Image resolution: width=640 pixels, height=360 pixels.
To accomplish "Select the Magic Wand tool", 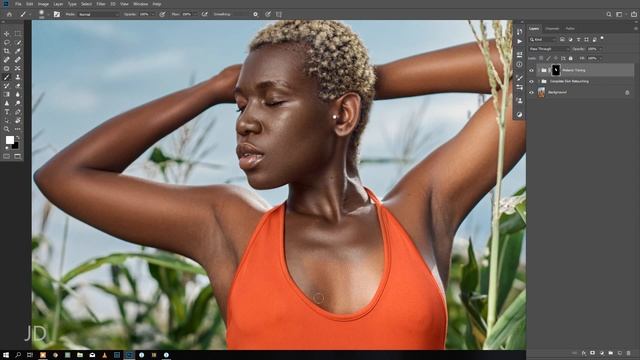I will [18, 42].
